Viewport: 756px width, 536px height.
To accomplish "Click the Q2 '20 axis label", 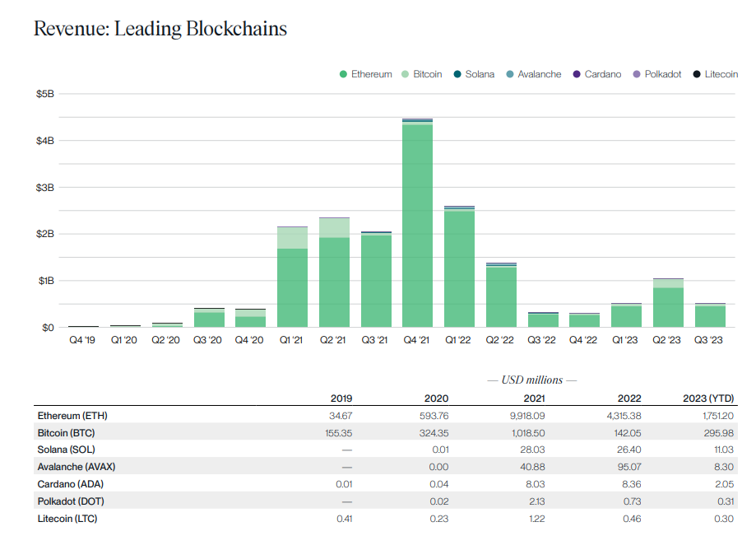I will pos(165,340).
